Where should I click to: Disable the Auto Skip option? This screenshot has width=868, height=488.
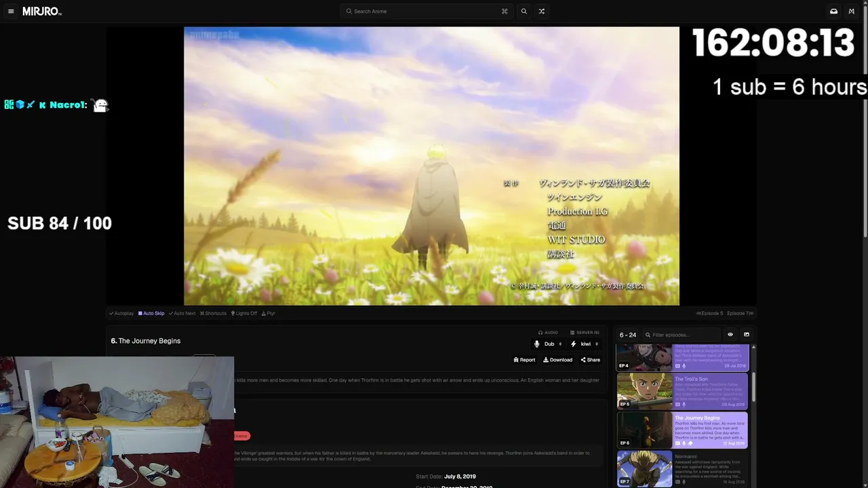(151, 313)
